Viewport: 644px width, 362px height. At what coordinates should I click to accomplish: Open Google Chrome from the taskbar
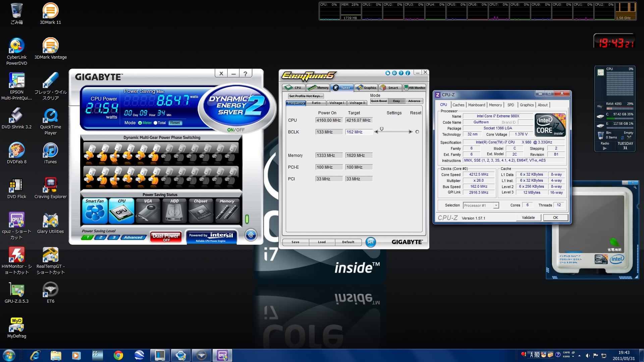tap(118, 355)
